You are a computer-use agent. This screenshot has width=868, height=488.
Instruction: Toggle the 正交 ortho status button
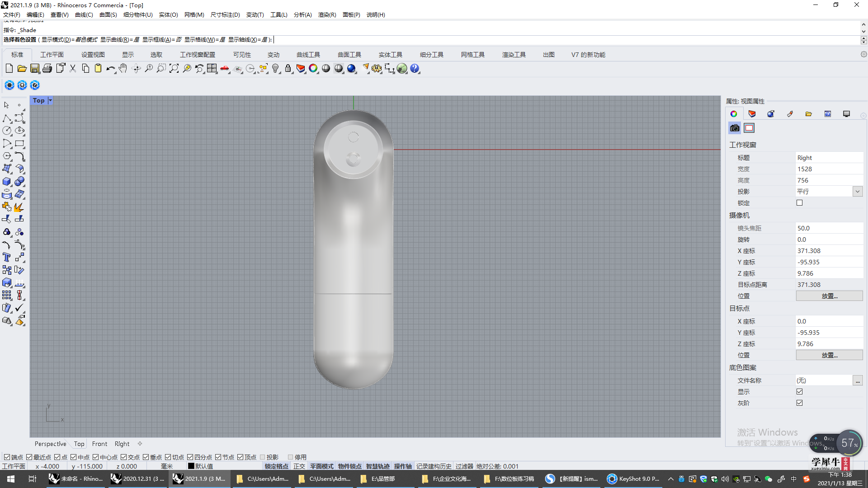pos(299,466)
